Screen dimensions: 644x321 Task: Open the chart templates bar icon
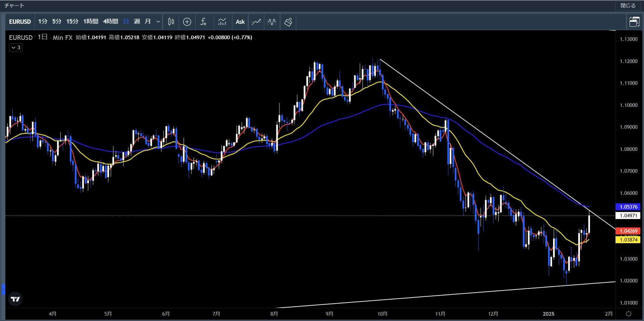(x=222, y=22)
